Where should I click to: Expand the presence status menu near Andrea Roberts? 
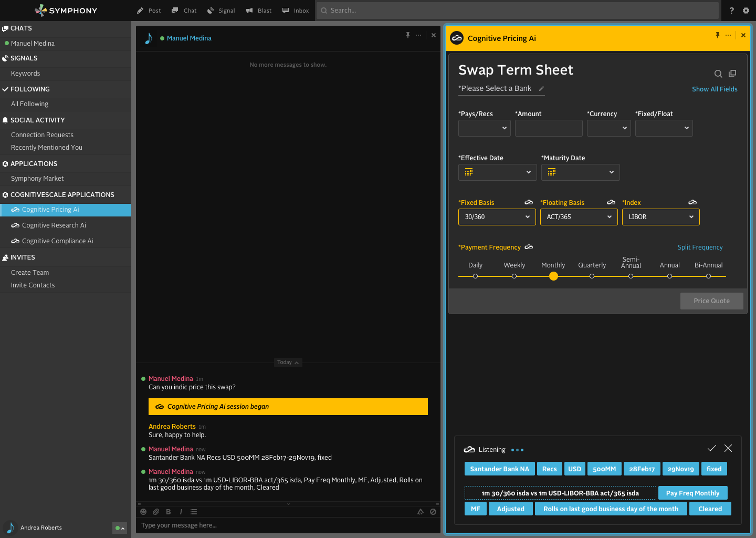click(x=120, y=528)
